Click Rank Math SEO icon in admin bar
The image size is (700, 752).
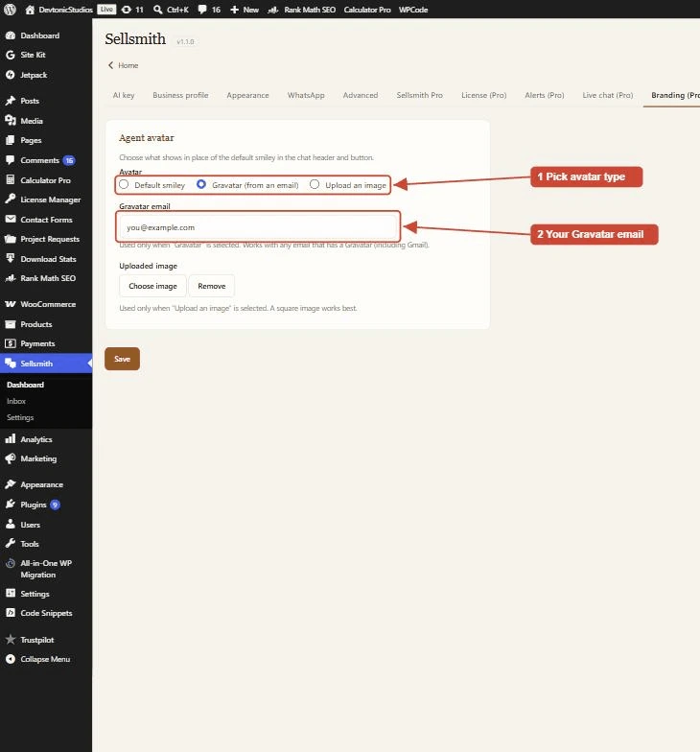272,10
